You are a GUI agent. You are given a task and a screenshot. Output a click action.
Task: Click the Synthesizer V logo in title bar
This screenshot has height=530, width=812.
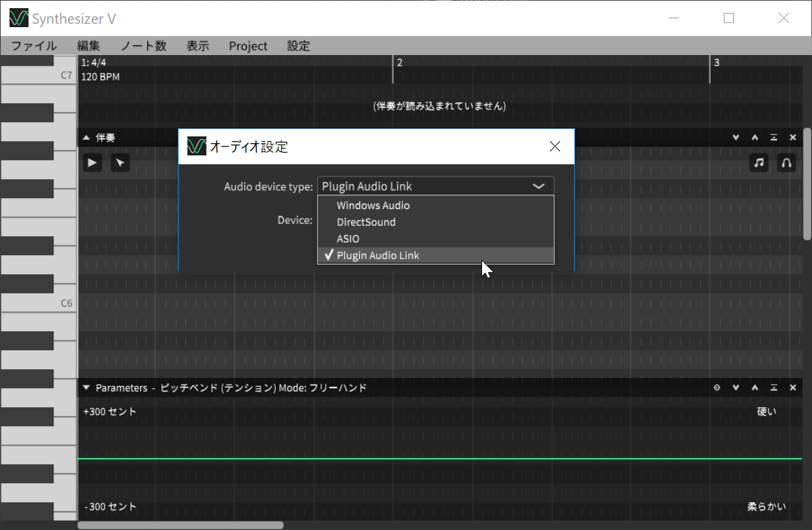[x=18, y=18]
